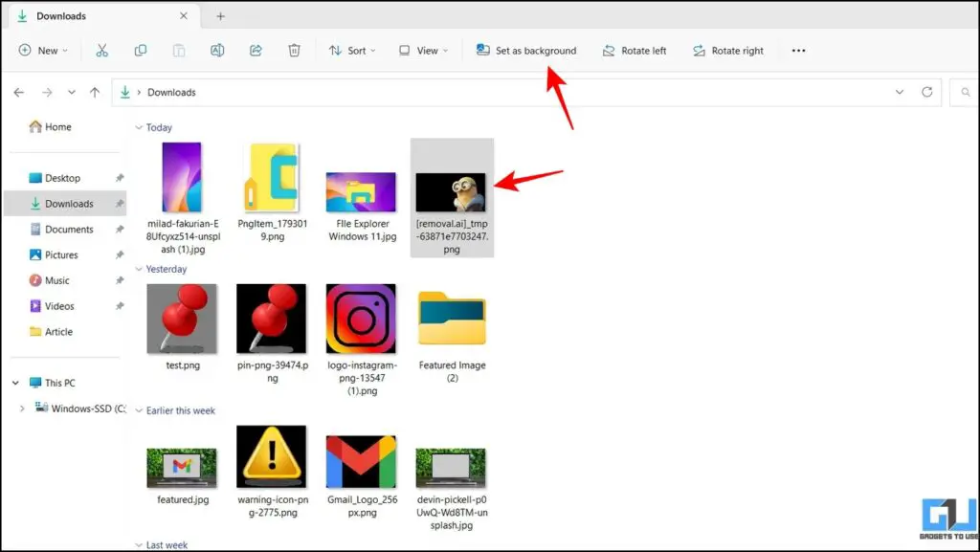Screen dimensions: 980x552
Task: Open the View dropdown
Action: point(422,50)
